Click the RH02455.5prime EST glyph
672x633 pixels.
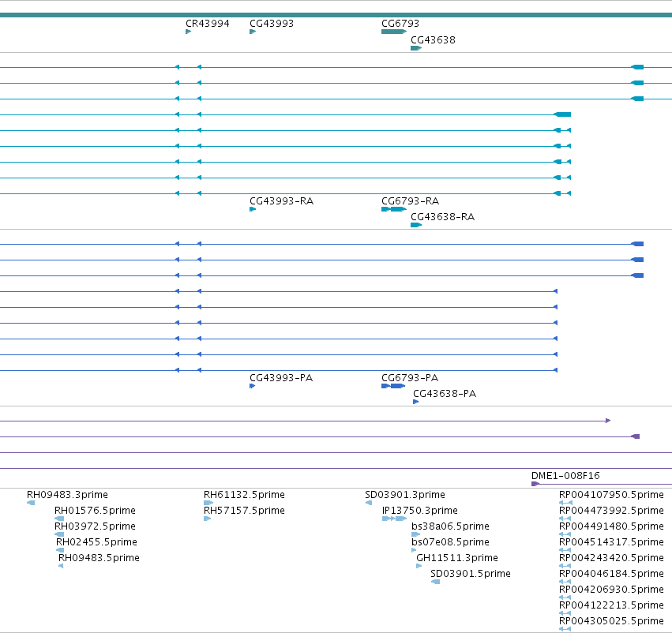click(60, 550)
